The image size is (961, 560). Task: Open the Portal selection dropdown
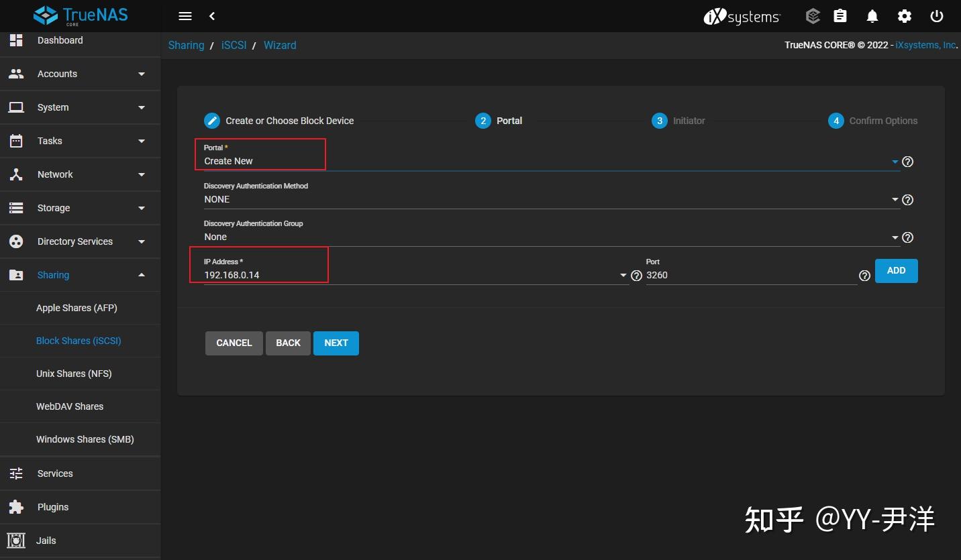[894, 161]
